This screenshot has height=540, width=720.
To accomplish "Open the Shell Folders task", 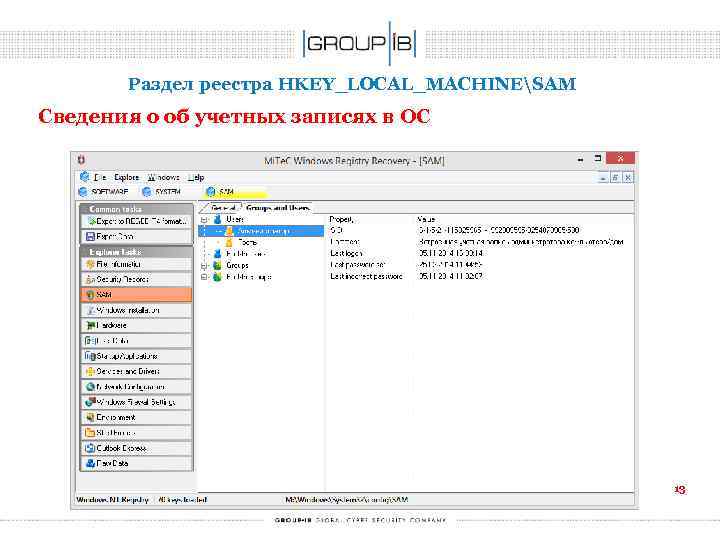I will 136,433.
